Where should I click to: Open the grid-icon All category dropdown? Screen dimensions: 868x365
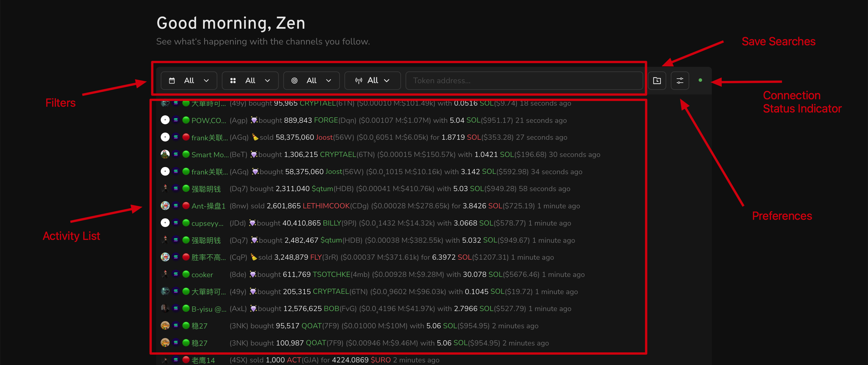coord(250,80)
